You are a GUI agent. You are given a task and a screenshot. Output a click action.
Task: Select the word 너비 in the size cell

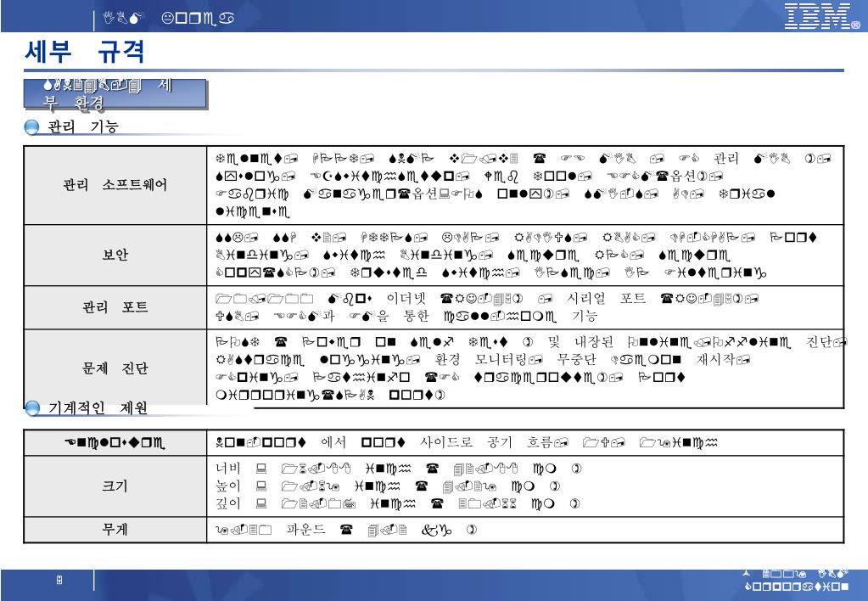click(228, 469)
